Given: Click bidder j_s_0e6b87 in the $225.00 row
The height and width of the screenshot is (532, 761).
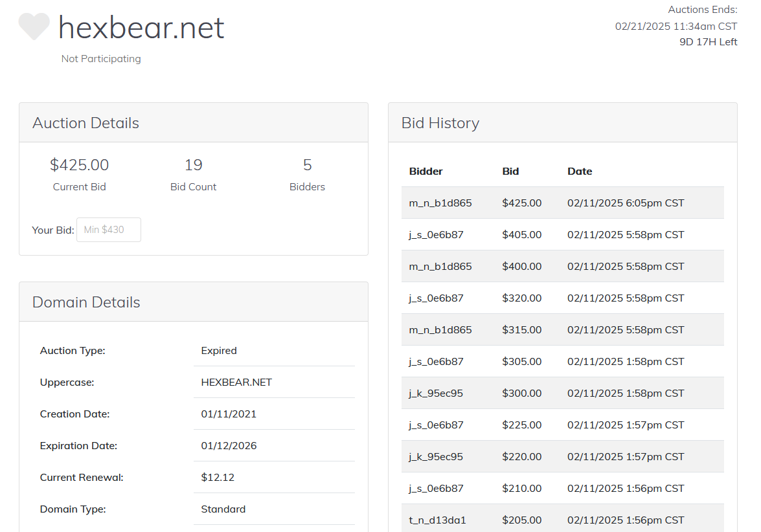Looking at the screenshot, I should coord(436,425).
